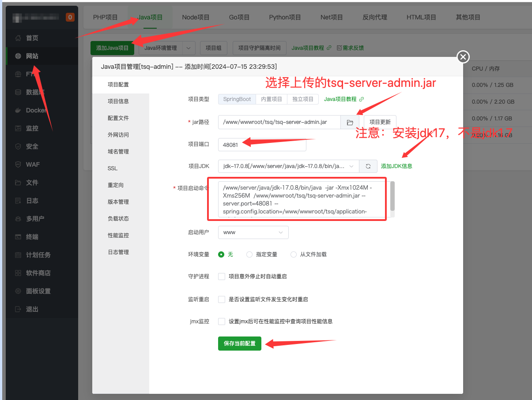Screen dimensions: 532x400
Task: Click the 添加JDK信息 link
Action: 396,166
